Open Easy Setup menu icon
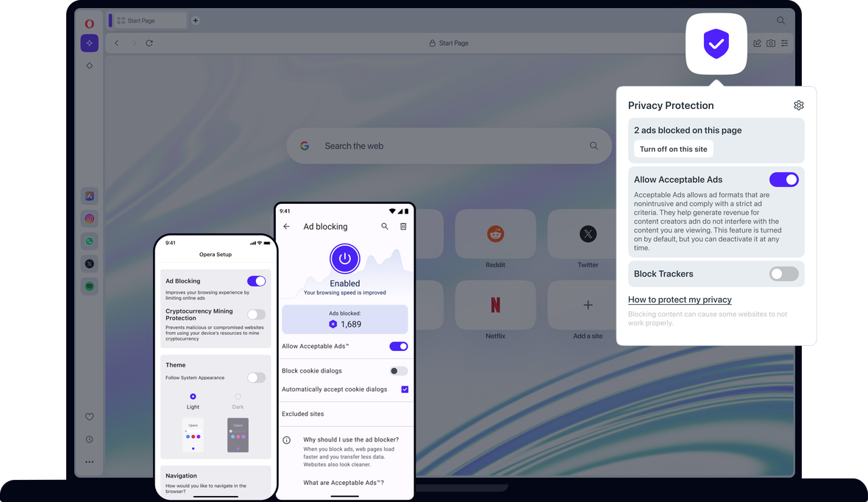The height and width of the screenshot is (502, 868). pyautogui.click(x=784, y=43)
